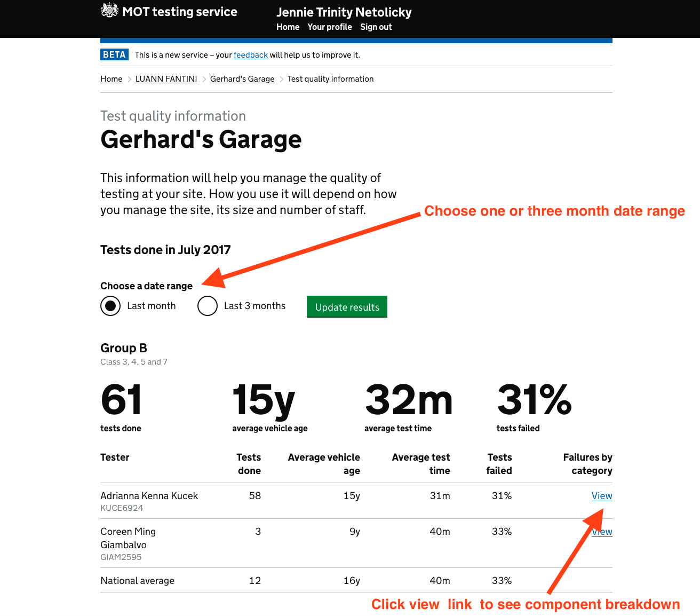
Task: View component breakdown for Coreen Ming Giambalvo
Action: click(602, 531)
